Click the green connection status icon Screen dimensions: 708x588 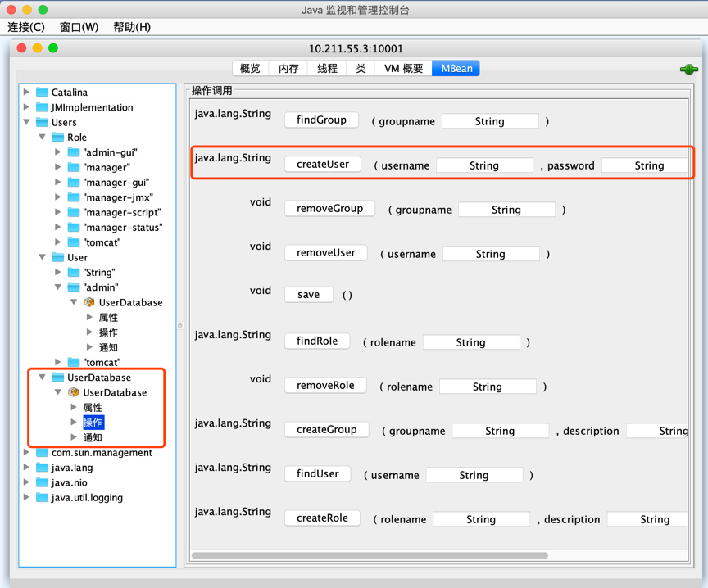pyautogui.click(x=688, y=69)
